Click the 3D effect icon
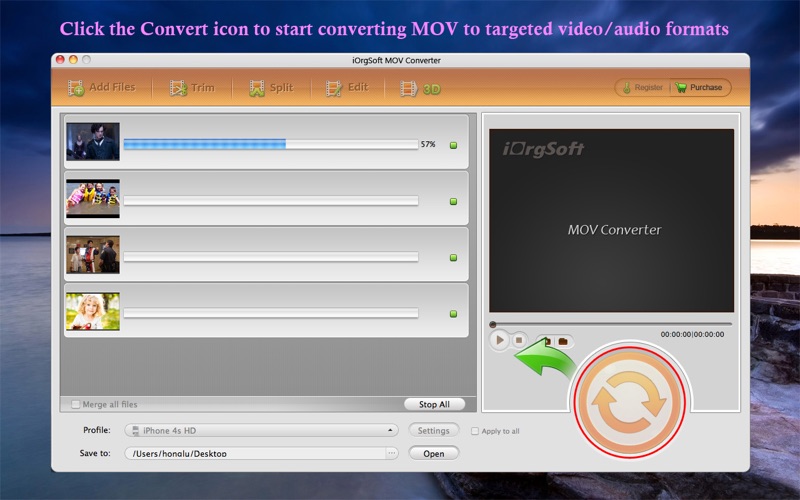Viewport: 800px width, 500px height. tap(420, 89)
